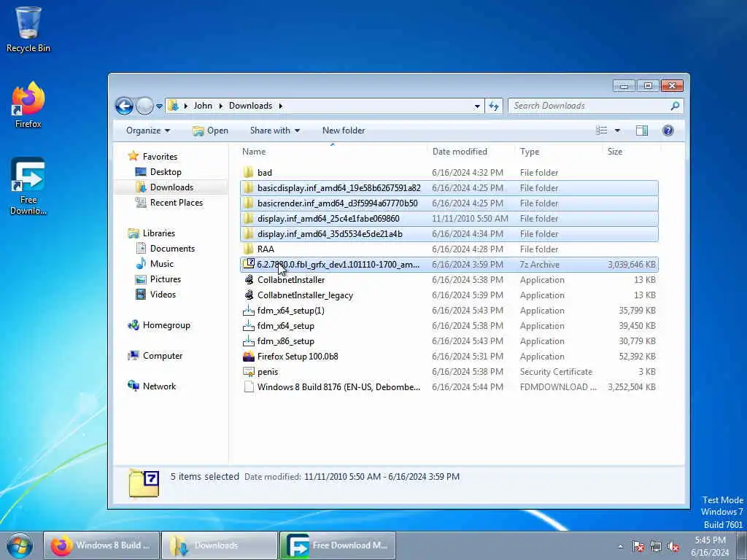
Task: Toggle the preview pane icon
Action: (x=642, y=131)
